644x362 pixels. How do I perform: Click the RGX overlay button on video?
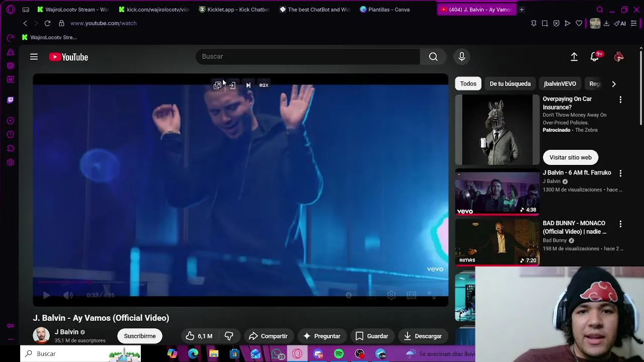click(264, 85)
